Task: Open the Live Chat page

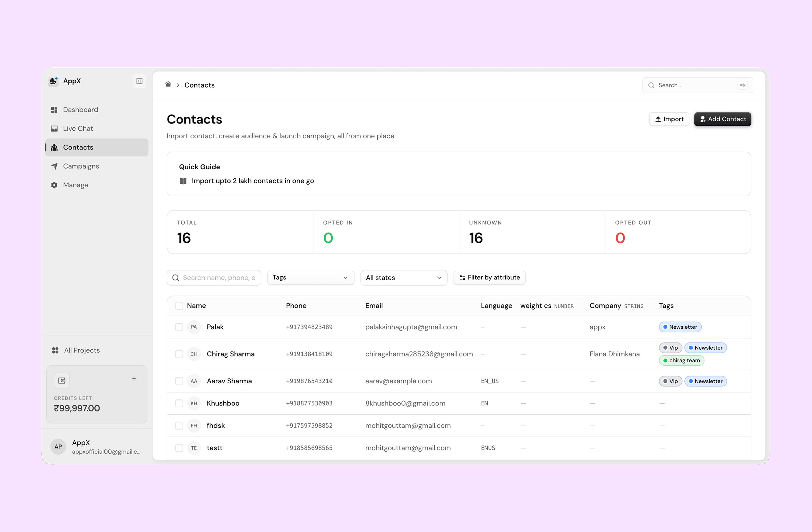Action: point(97,128)
